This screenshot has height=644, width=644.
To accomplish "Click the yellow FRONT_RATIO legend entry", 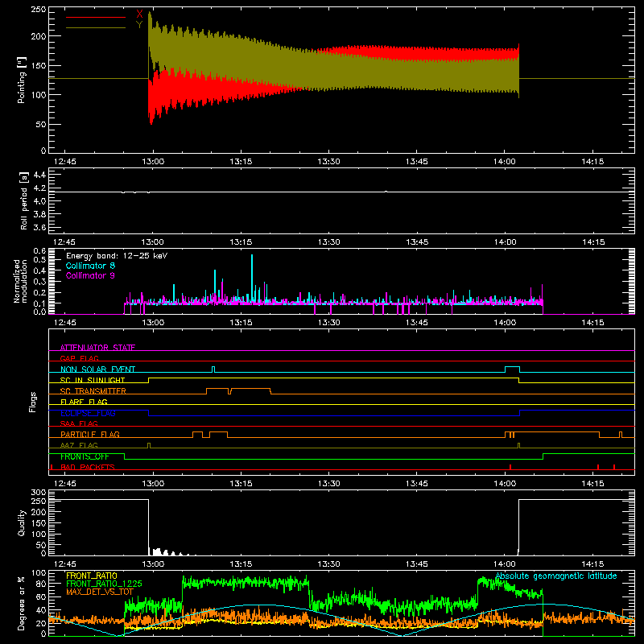I will [92, 576].
